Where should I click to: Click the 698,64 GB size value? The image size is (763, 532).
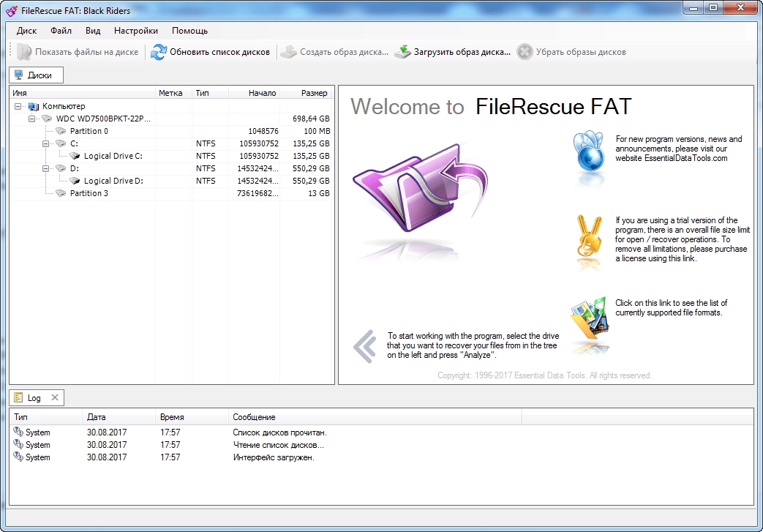pos(311,119)
